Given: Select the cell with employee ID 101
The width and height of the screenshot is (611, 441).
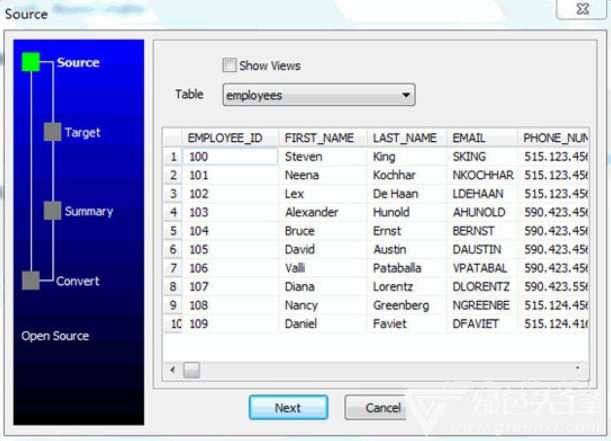Looking at the screenshot, I should pyautogui.click(x=230, y=175).
